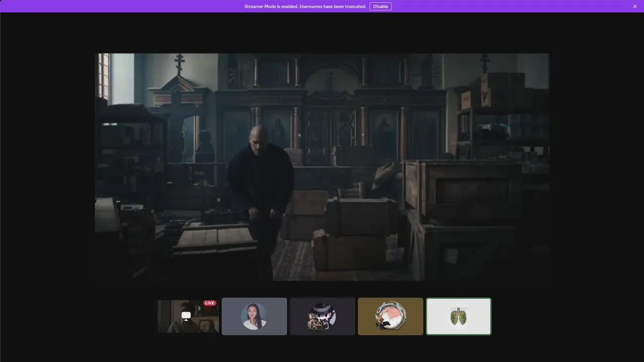The width and height of the screenshot is (644, 362).
Task: Click the red LIVE badge
Action: (x=210, y=303)
